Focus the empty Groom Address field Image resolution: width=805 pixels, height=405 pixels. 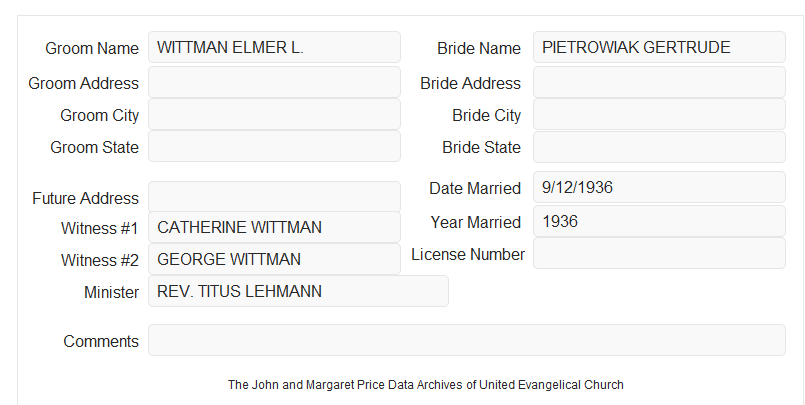tap(274, 82)
